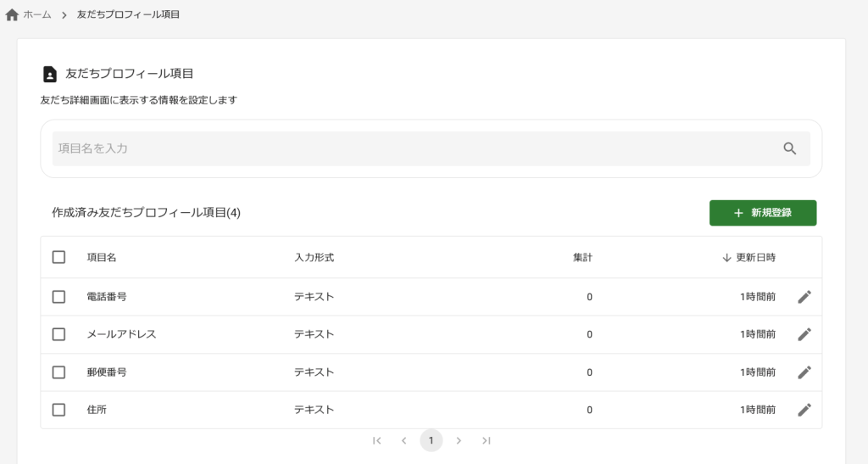This screenshot has width=868, height=464.
Task: Check the box for 電話番号
Action: (58, 297)
